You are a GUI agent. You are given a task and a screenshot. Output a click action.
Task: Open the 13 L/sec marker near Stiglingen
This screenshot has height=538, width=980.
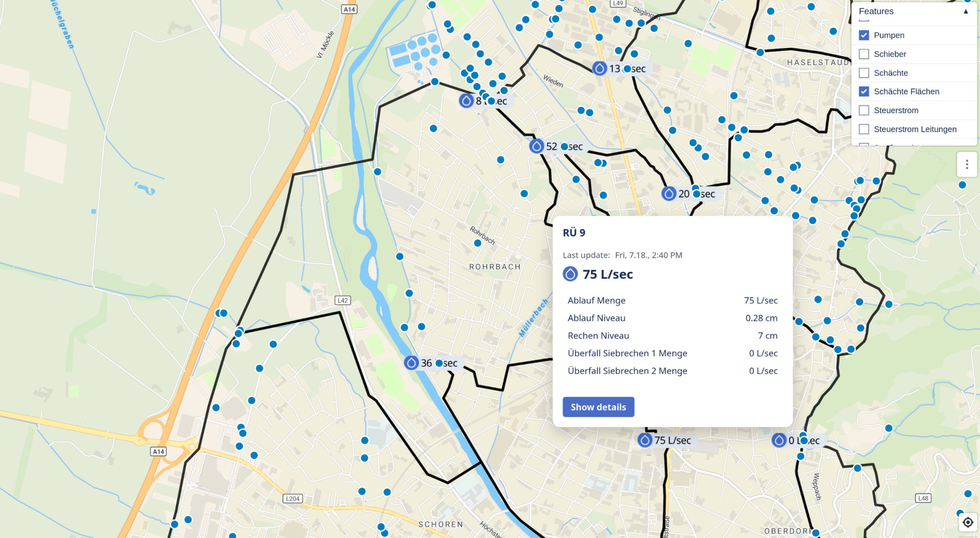pyautogui.click(x=599, y=68)
